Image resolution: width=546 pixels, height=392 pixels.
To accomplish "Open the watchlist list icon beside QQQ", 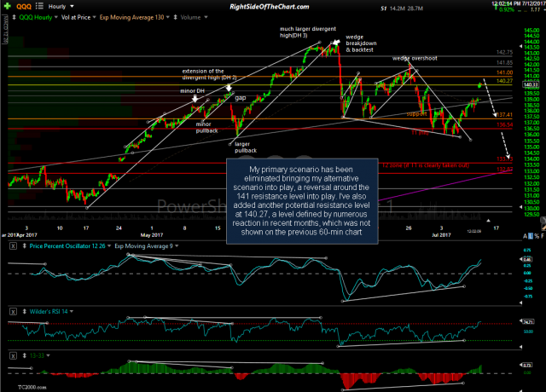I will (x=39, y=6).
